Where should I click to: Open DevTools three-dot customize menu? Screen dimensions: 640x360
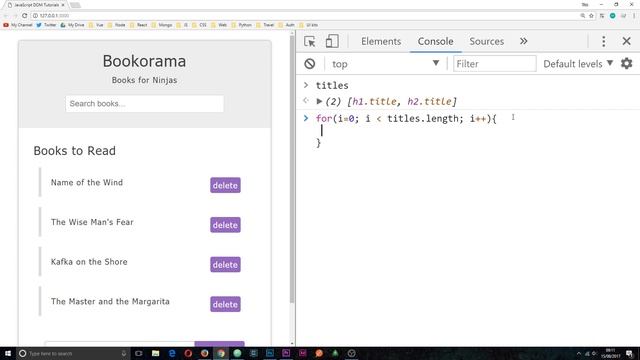(x=604, y=41)
